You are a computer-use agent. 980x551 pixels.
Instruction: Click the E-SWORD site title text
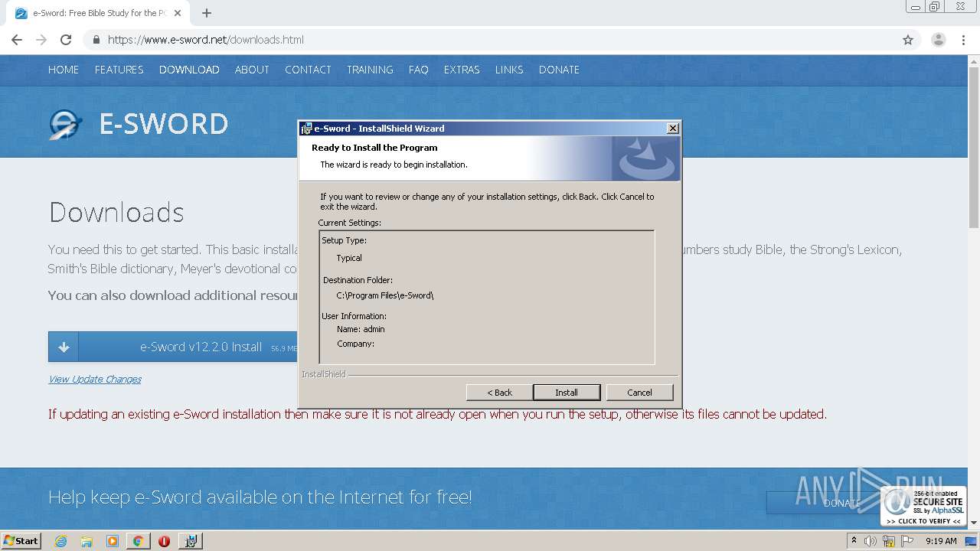tap(164, 124)
